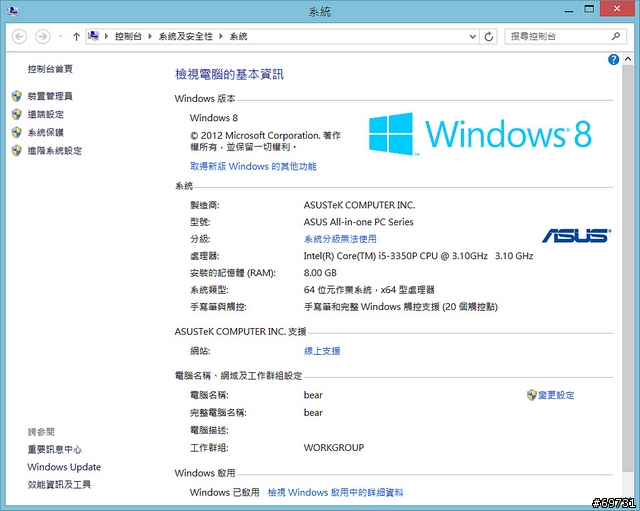640x511 pixels.
Task: Open 遠端設定 in the sidebar
Action: point(46,114)
